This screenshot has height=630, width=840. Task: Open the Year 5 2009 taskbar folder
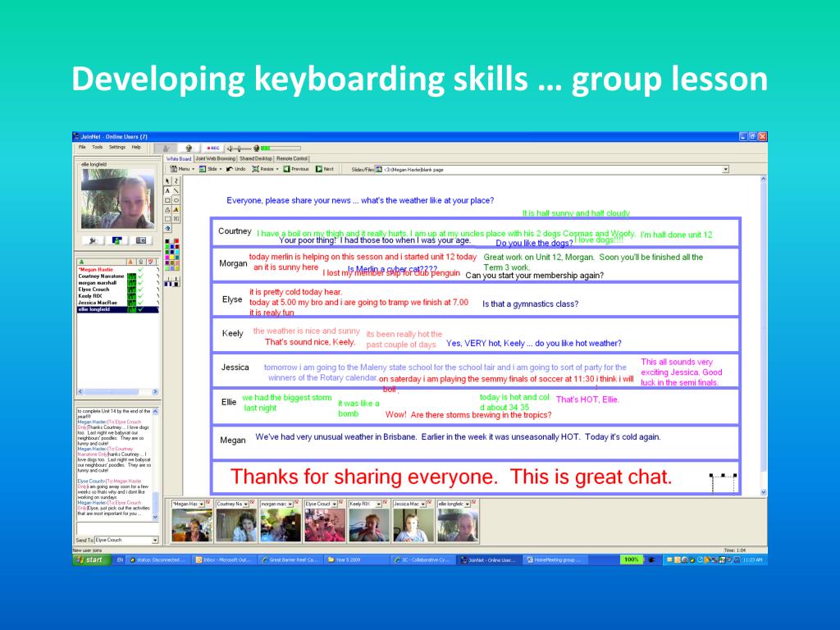coord(356,559)
